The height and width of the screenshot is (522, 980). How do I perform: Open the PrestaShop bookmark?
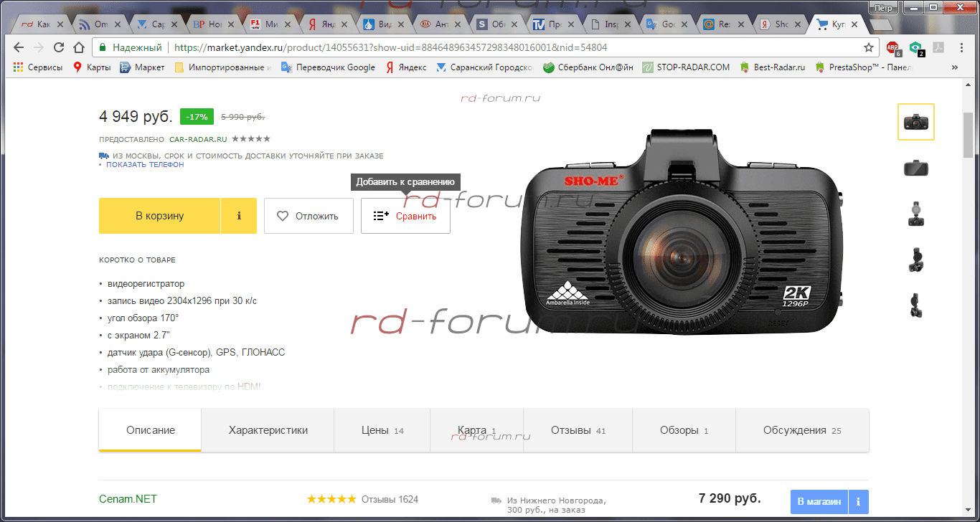point(863,67)
